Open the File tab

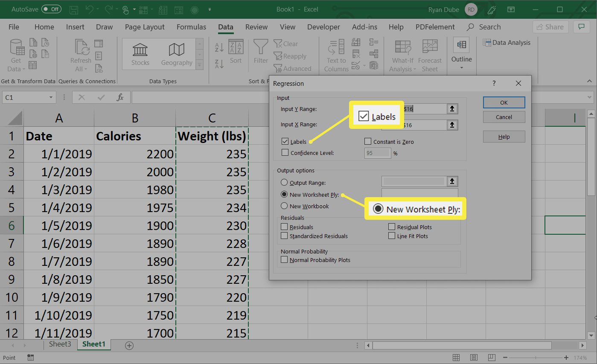tap(14, 27)
